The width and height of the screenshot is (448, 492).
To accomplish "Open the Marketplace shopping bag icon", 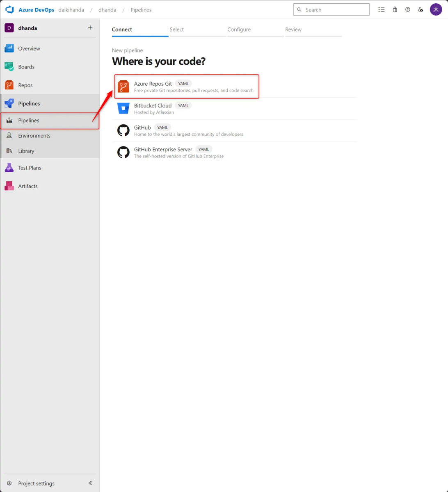I will click(395, 9).
